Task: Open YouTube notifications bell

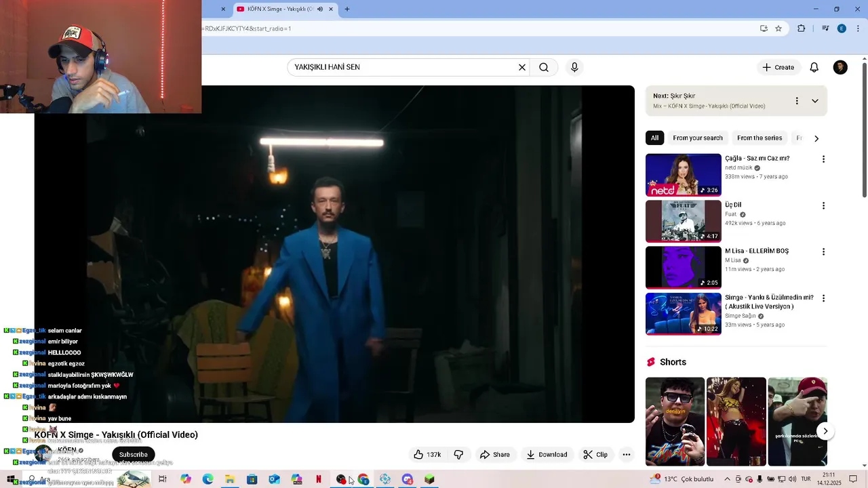Action: pyautogui.click(x=814, y=67)
